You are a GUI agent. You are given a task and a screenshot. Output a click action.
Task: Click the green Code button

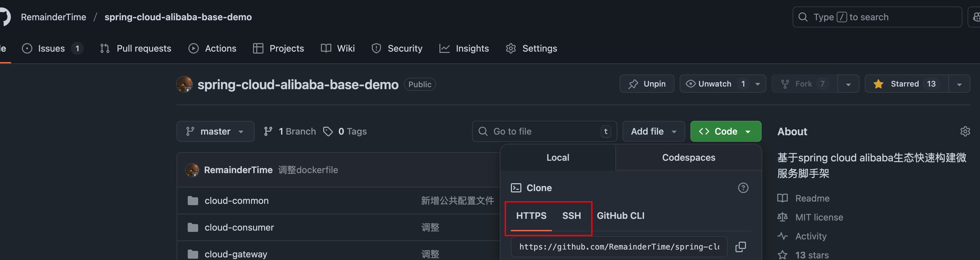(x=725, y=131)
